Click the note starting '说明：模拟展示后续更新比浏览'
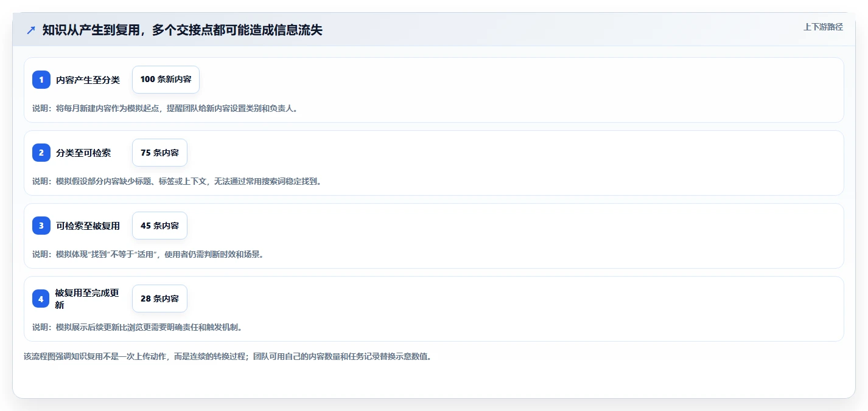Viewport: 868px width, 411px height. tap(138, 327)
